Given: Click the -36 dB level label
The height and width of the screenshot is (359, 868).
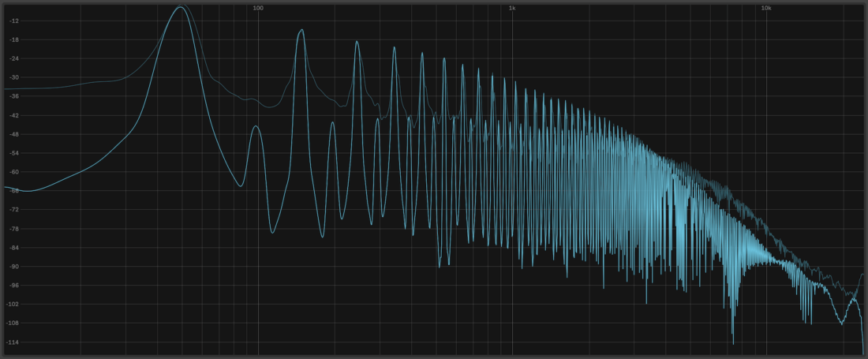Looking at the screenshot, I should tap(14, 96).
